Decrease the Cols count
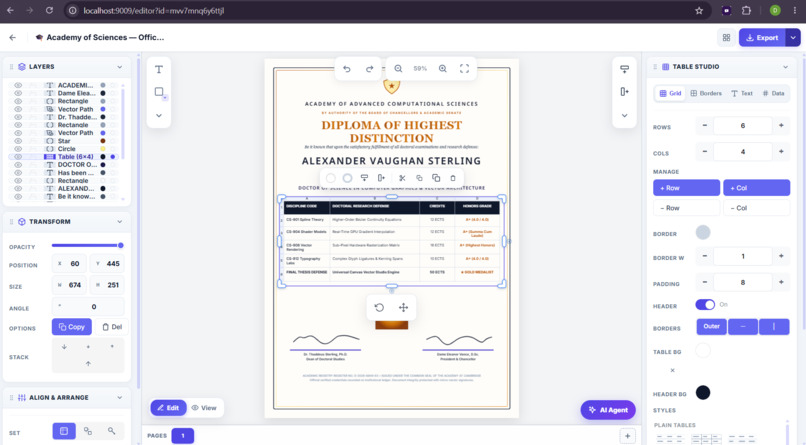 (x=705, y=152)
